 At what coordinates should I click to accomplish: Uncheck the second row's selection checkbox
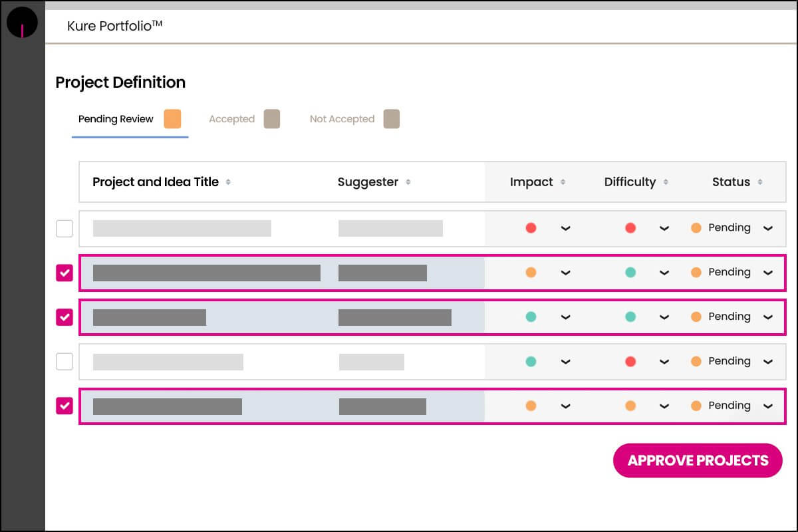(x=64, y=272)
